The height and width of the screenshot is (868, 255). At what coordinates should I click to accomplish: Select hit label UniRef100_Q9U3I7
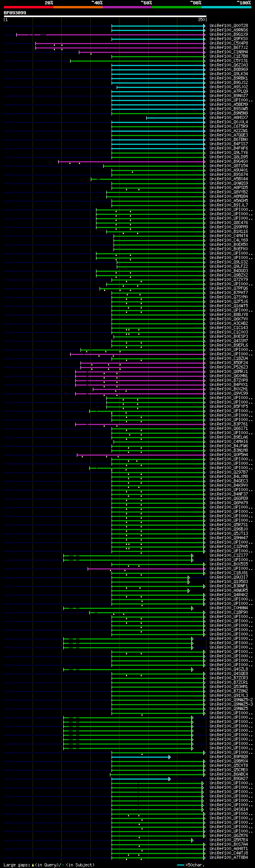pyautogui.click(x=229, y=577)
